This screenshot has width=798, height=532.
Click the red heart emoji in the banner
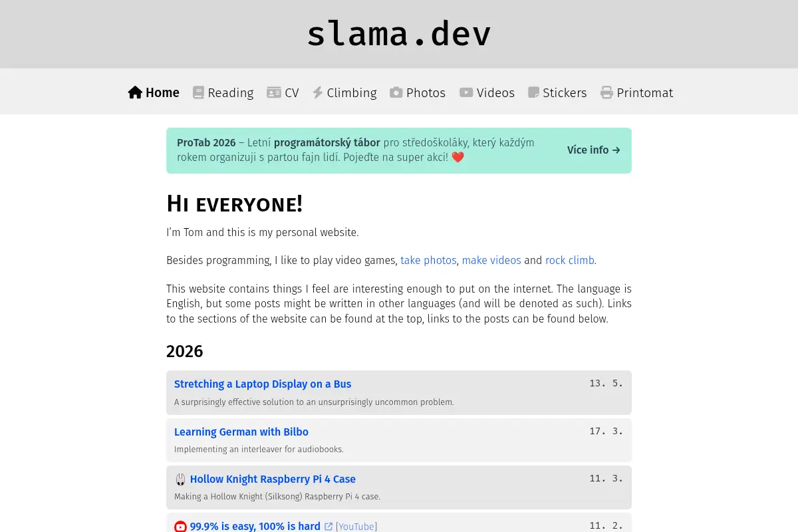click(458, 158)
